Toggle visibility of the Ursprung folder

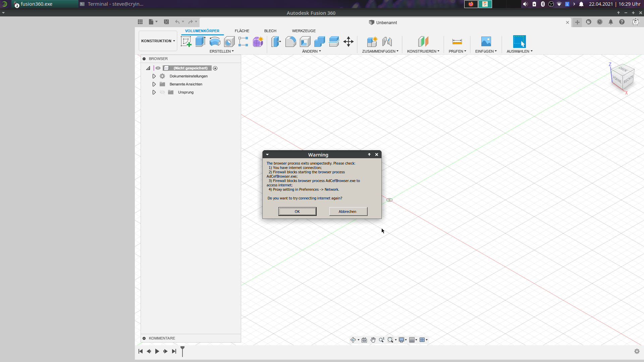[x=162, y=92]
